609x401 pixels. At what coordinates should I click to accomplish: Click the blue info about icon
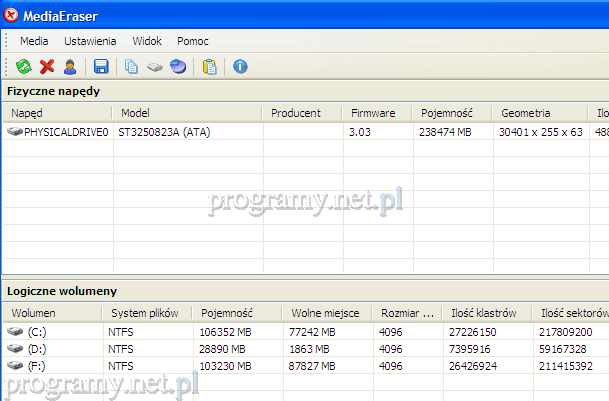pyautogui.click(x=240, y=67)
